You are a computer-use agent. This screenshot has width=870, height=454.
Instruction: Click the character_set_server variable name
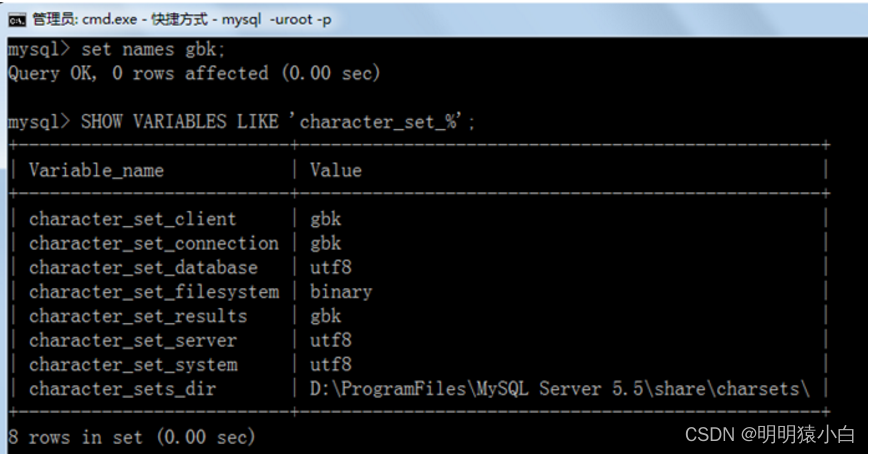tap(133, 340)
